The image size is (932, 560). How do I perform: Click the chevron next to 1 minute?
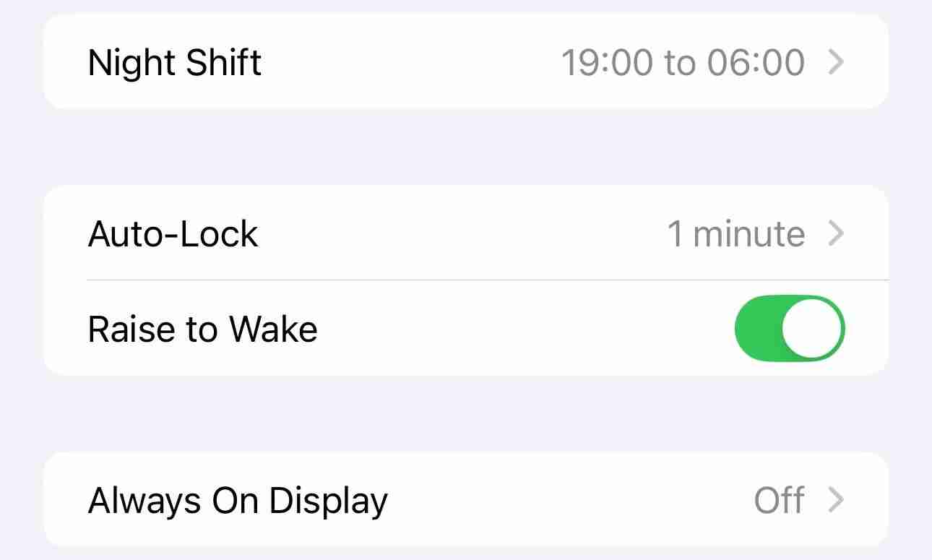[836, 233]
